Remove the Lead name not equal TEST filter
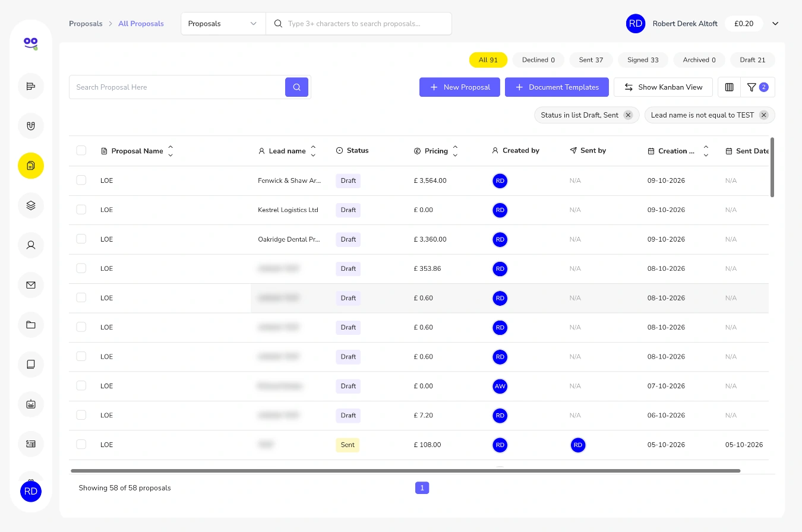The width and height of the screenshot is (802, 532). (764, 115)
